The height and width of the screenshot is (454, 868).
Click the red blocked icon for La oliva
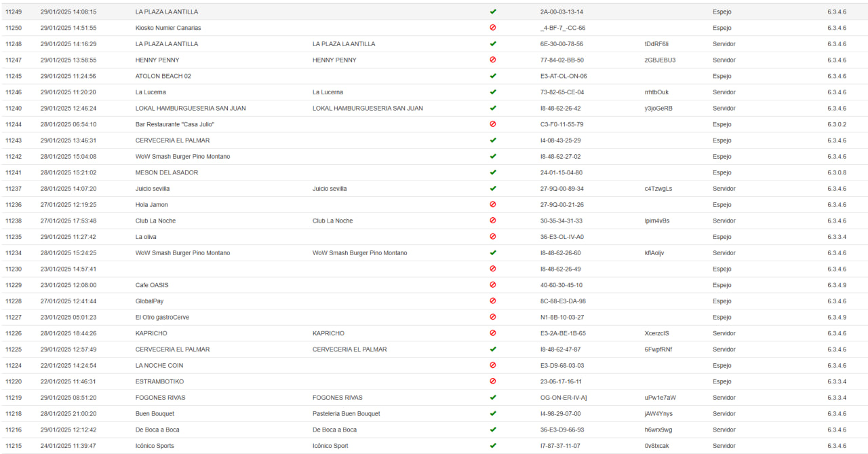493,237
